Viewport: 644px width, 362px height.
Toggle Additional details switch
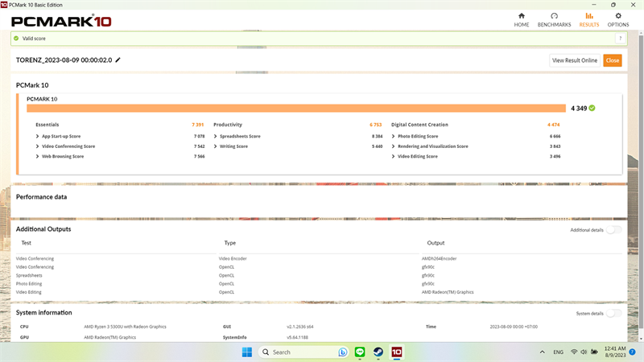click(x=613, y=230)
